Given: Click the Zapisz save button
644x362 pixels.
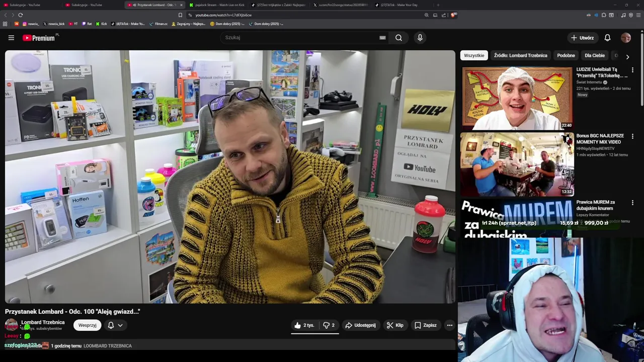Looking at the screenshot, I should (x=426, y=325).
